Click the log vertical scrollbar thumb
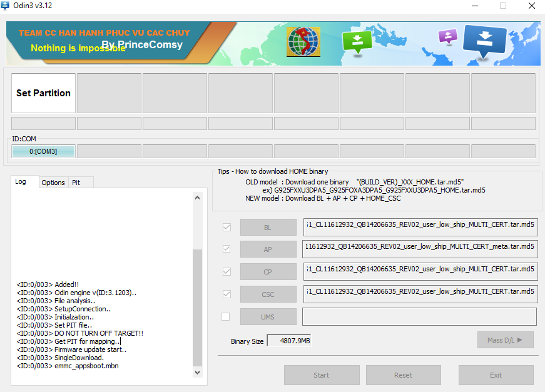This screenshot has width=545, height=392. click(198, 308)
